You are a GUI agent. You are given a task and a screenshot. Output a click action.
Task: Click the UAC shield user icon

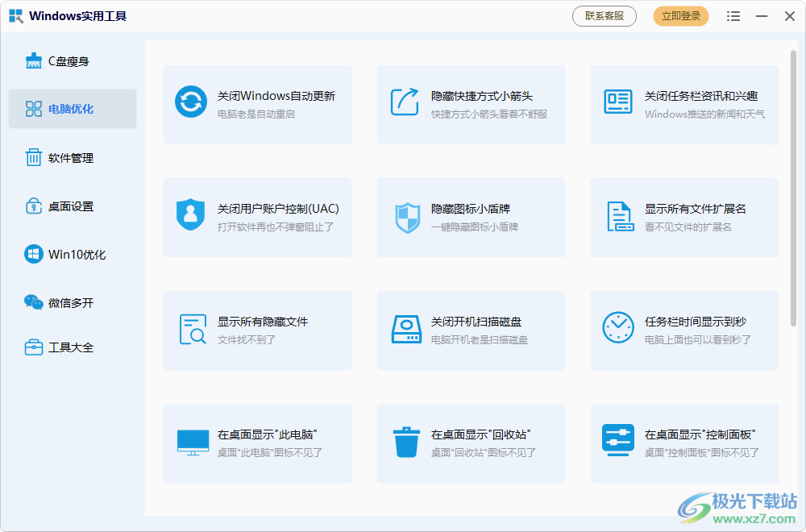click(x=191, y=215)
